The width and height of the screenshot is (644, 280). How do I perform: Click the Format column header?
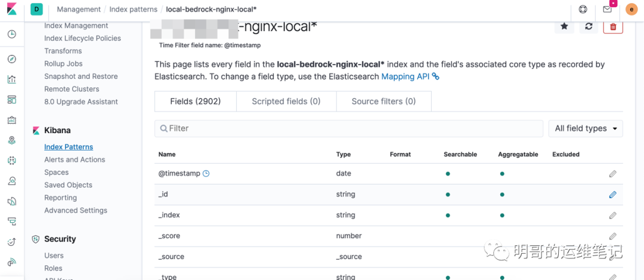[x=401, y=154]
